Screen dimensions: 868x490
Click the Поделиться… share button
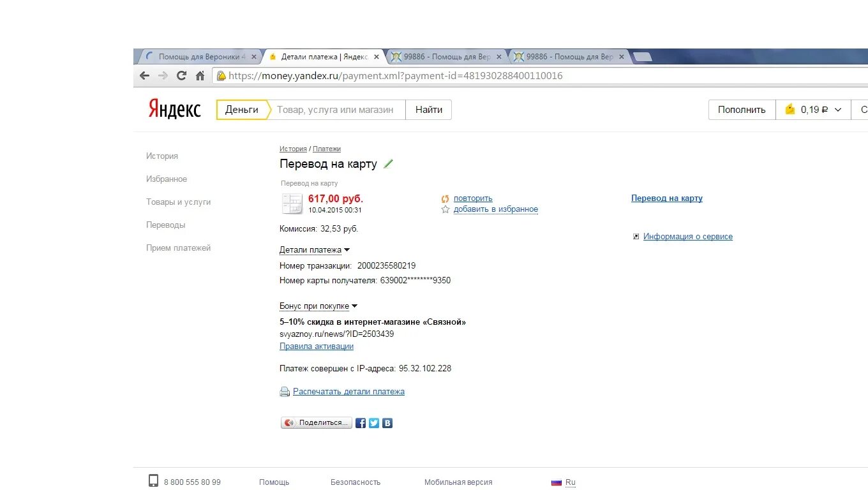pyautogui.click(x=317, y=423)
